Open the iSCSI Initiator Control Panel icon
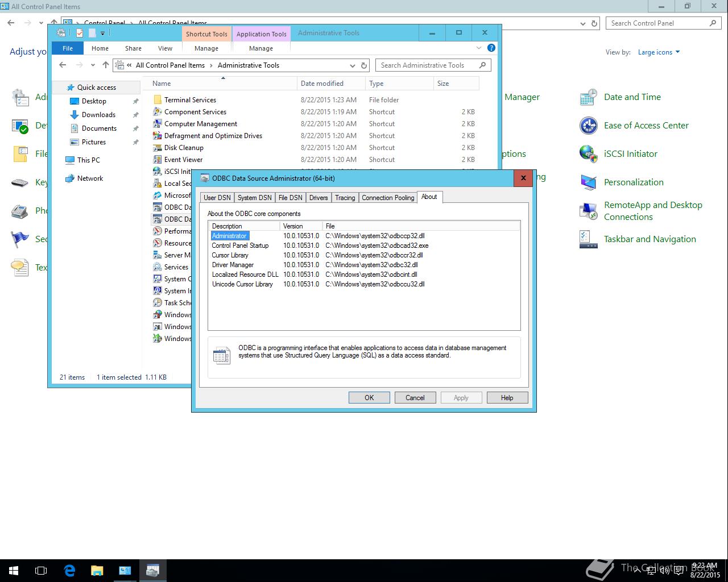Screen dimensions: 728x582 588,154
